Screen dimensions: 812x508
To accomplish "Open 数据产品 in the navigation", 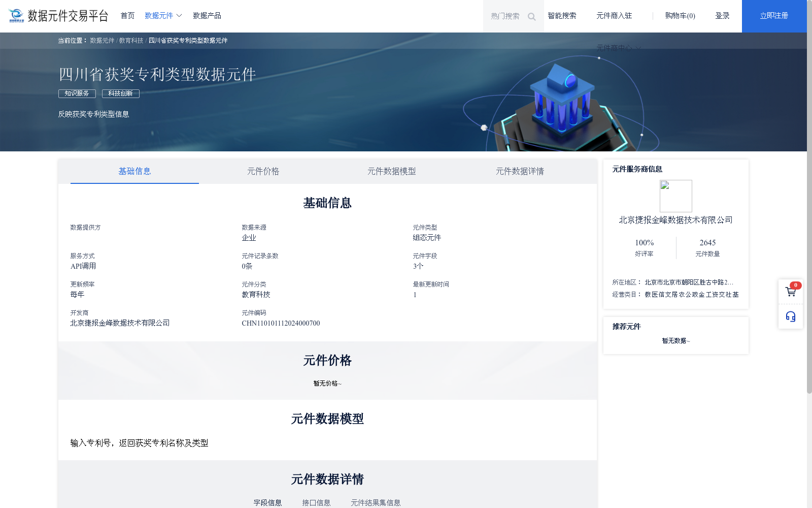I will 207,16.
